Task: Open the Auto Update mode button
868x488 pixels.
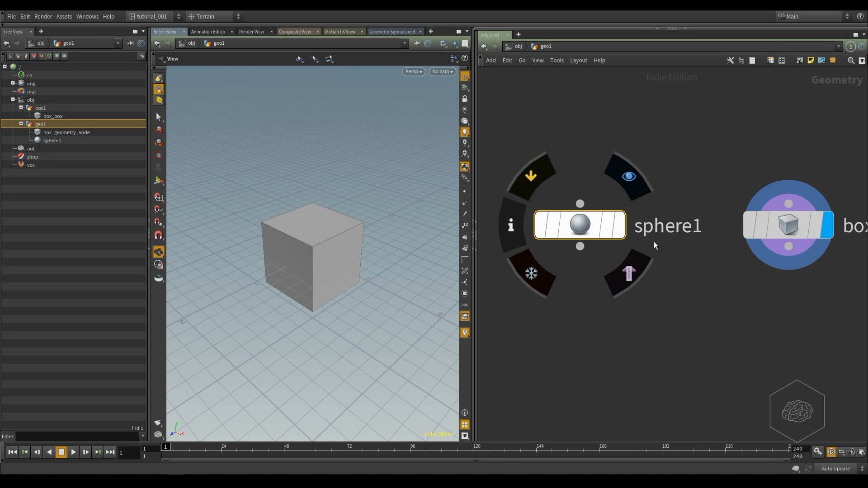Action: coord(835,469)
